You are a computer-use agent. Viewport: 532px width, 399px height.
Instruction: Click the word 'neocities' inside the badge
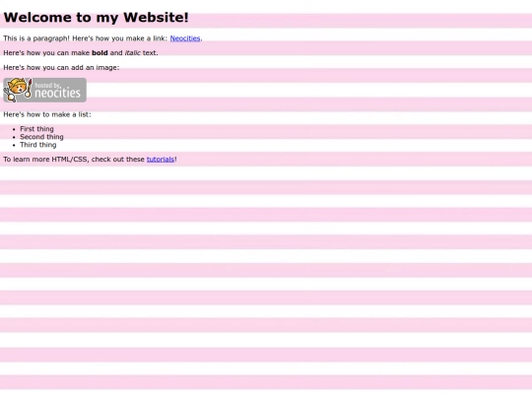click(57, 93)
